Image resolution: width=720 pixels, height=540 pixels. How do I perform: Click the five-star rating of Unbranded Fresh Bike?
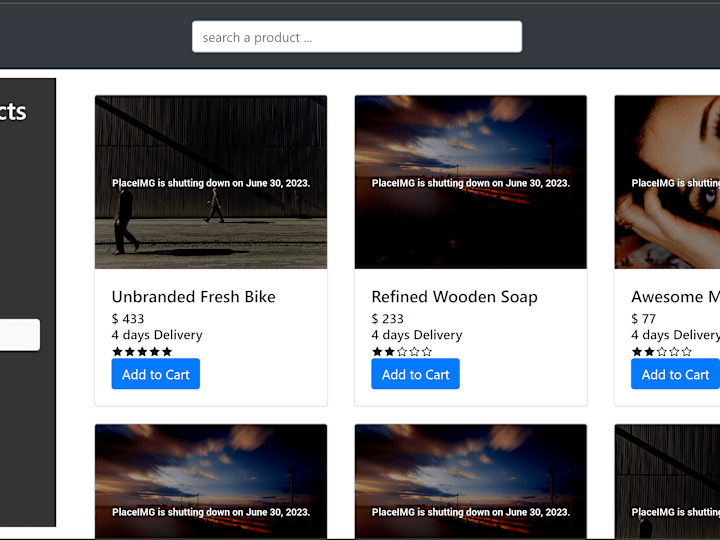click(x=142, y=352)
